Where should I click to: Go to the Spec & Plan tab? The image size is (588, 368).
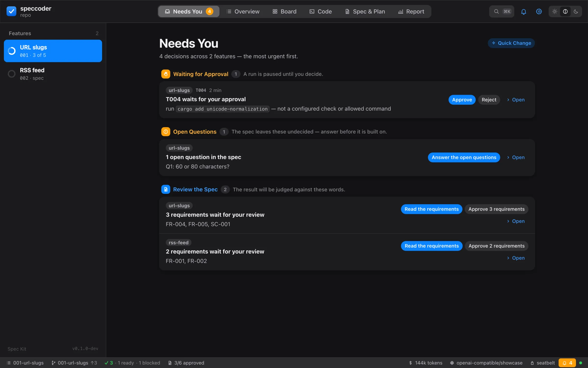tap(365, 12)
